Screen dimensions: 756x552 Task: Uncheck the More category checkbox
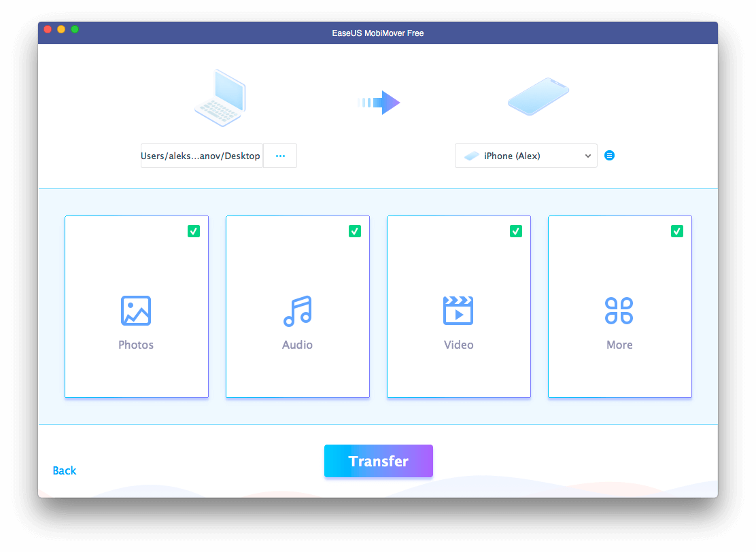[x=677, y=231]
